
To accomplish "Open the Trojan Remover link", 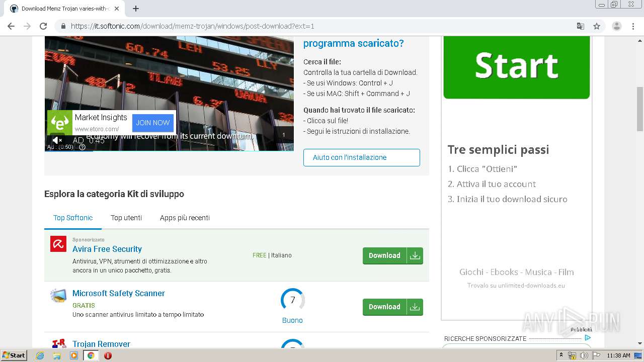I will (x=101, y=344).
